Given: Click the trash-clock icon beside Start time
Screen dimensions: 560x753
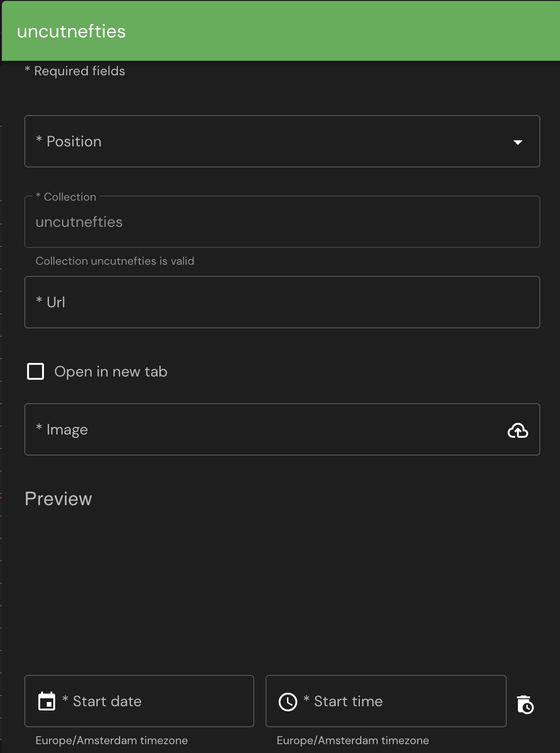Looking at the screenshot, I should click(525, 704).
